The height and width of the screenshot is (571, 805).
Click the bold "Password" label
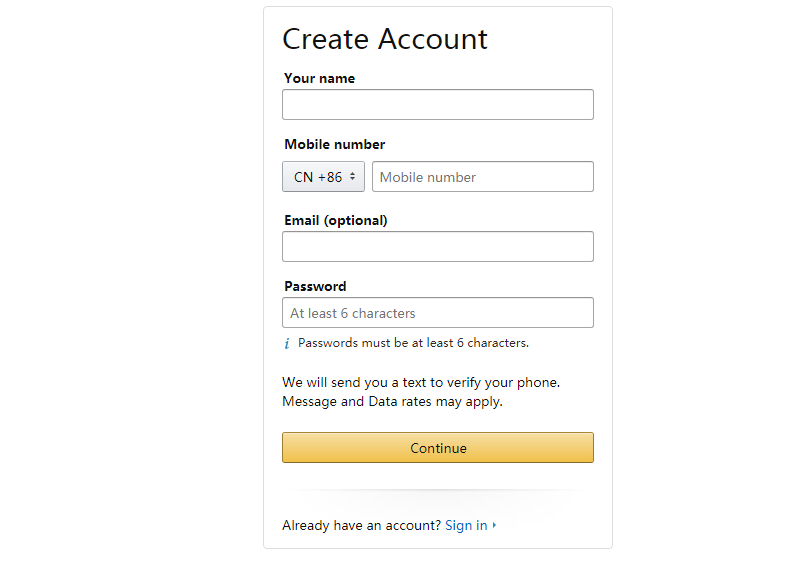click(315, 286)
